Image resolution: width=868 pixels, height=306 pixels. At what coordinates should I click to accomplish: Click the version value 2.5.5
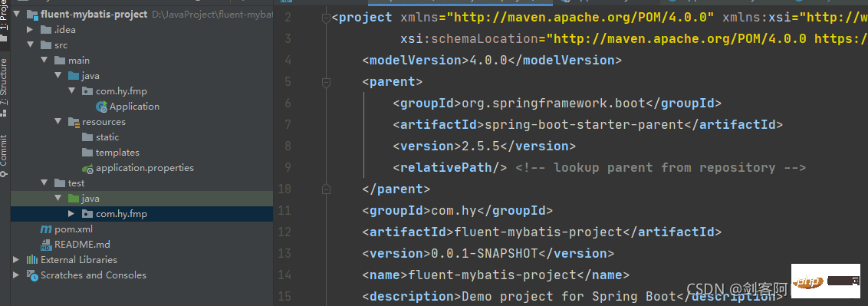[481, 146]
